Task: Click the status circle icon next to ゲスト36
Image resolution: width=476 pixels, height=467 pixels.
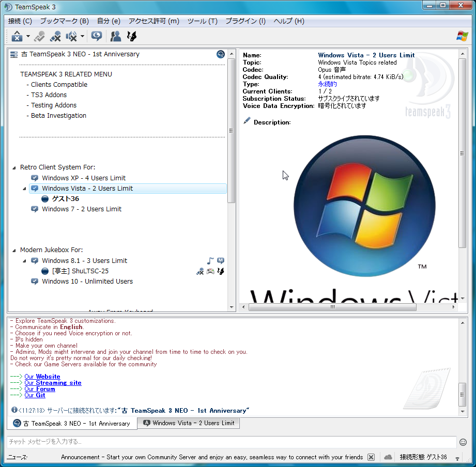Action: (x=45, y=199)
